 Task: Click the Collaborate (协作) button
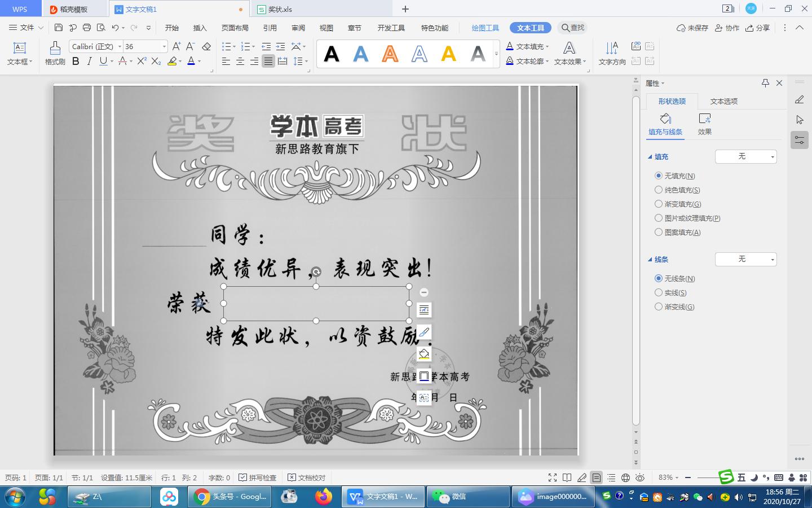click(727, 28)
